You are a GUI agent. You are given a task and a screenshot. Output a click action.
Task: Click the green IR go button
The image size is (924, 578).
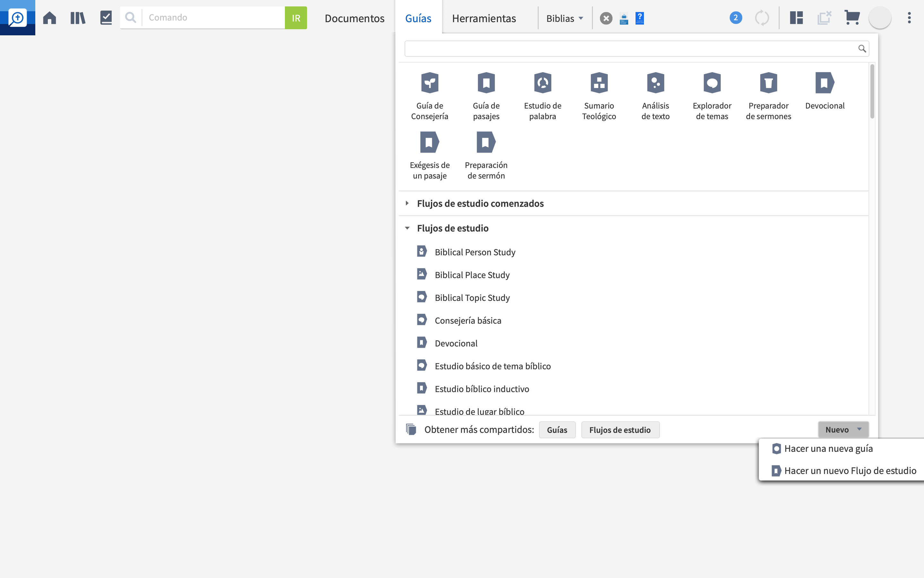296,18
